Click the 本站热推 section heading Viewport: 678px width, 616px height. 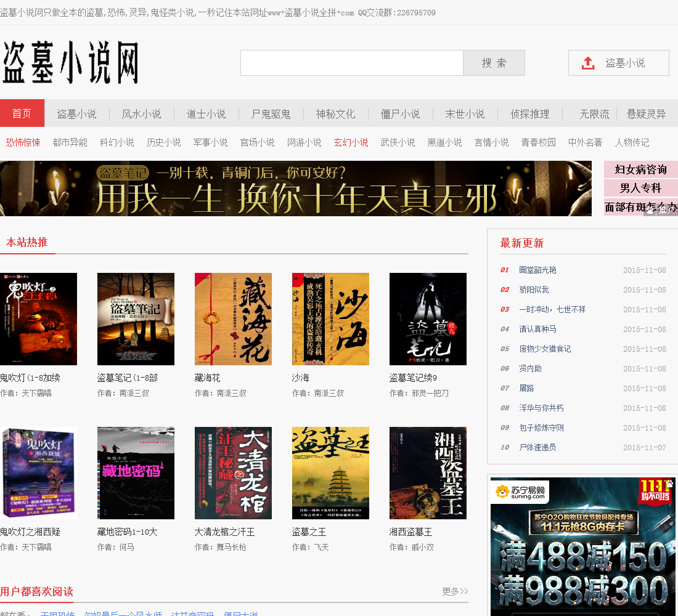pyautogui.click(x=27, y=242)
